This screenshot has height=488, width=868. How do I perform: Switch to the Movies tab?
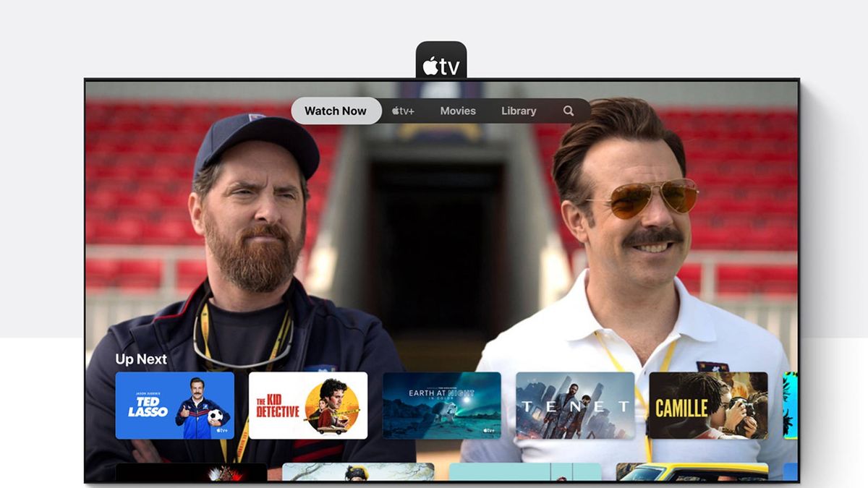[x=458, y=111]
